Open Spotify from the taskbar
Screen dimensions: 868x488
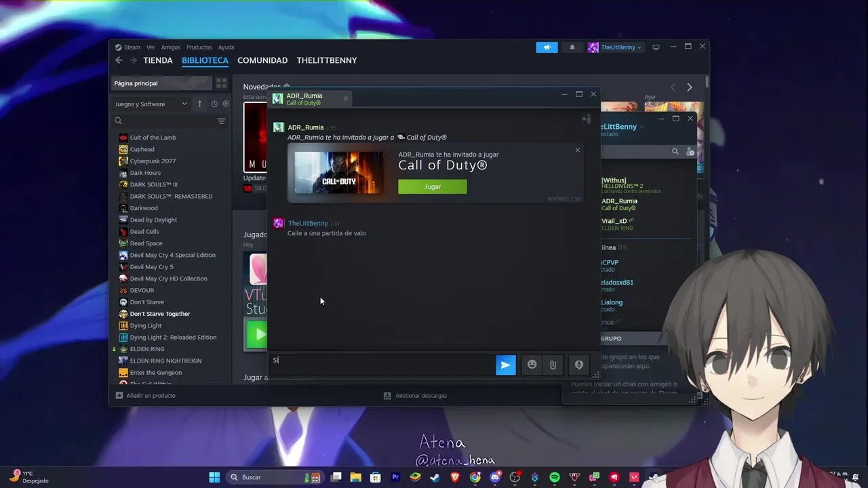click(x=555, y=477)
